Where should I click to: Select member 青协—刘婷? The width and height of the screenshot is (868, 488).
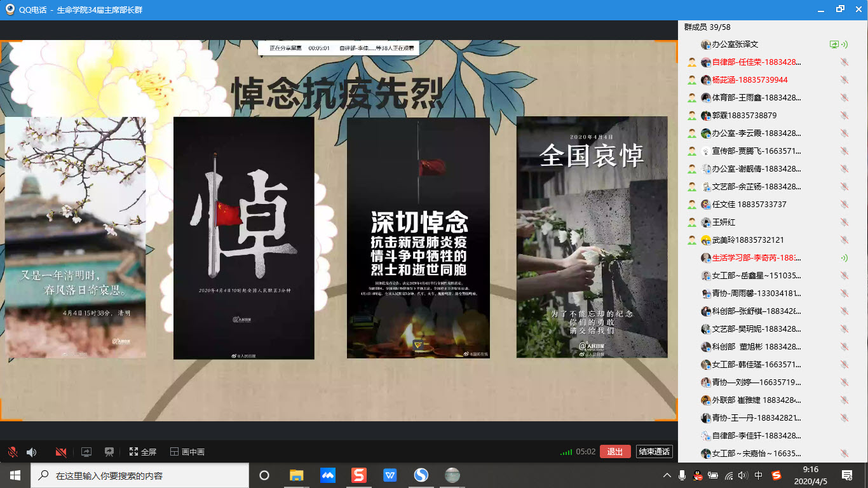pyautogui.click(x=756, y=383)
